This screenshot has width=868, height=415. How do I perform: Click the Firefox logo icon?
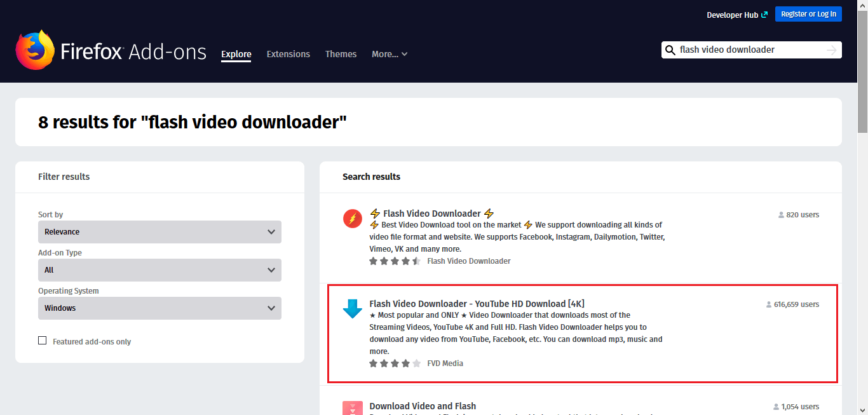tap(35, 50)
